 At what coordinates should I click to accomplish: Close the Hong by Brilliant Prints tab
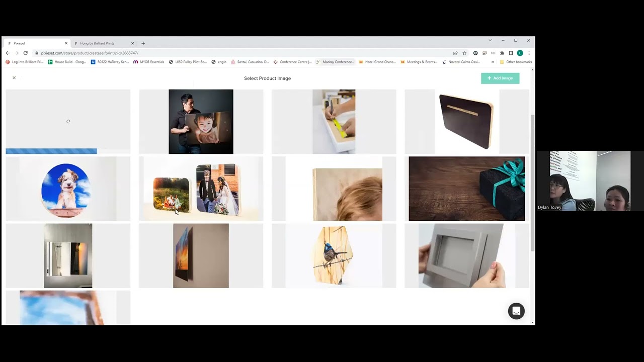[x=132, y=43]
